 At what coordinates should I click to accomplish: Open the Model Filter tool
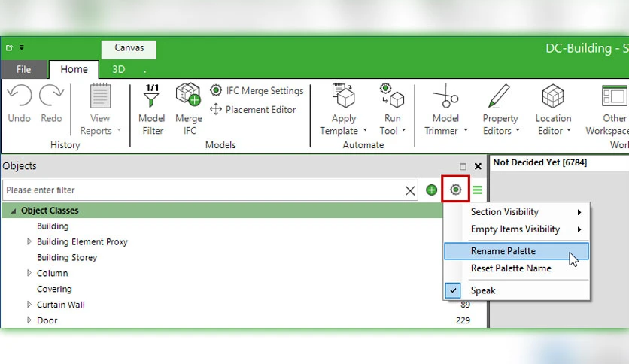[x=152, y=110]
